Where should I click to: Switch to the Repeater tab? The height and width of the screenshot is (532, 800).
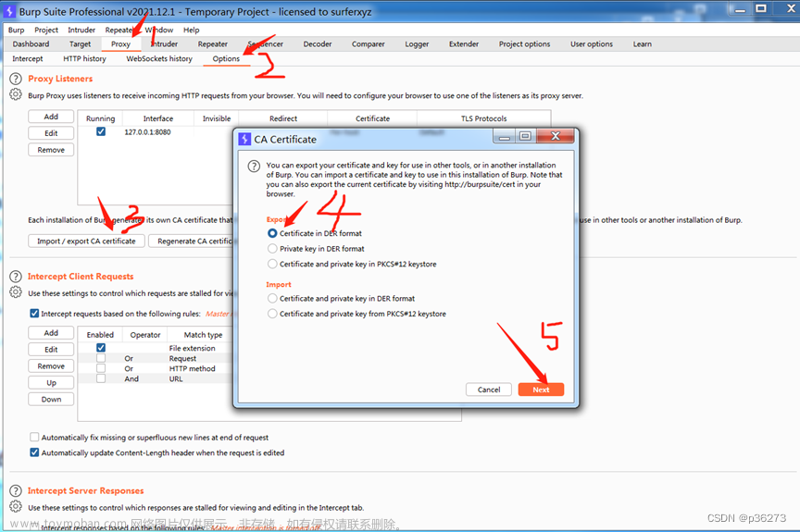pos(213,44)
